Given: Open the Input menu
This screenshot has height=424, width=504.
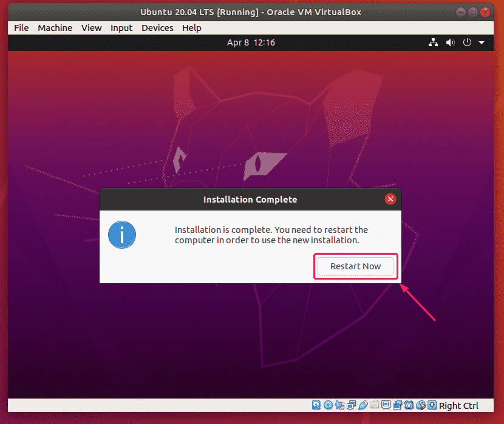Looking at the screenshot, I should coord(121,28).
